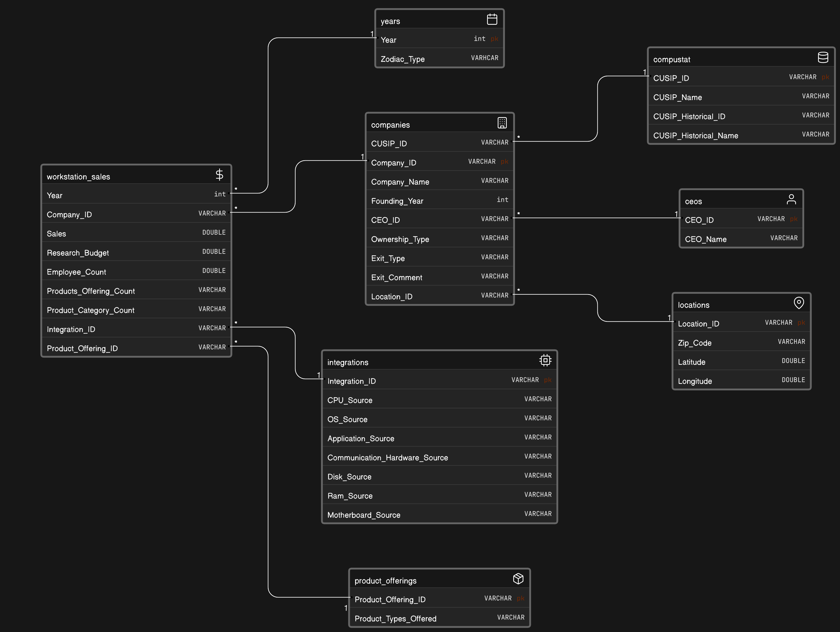
Task: Click the map pin icon on locations table
Action: tap(799, 303)
